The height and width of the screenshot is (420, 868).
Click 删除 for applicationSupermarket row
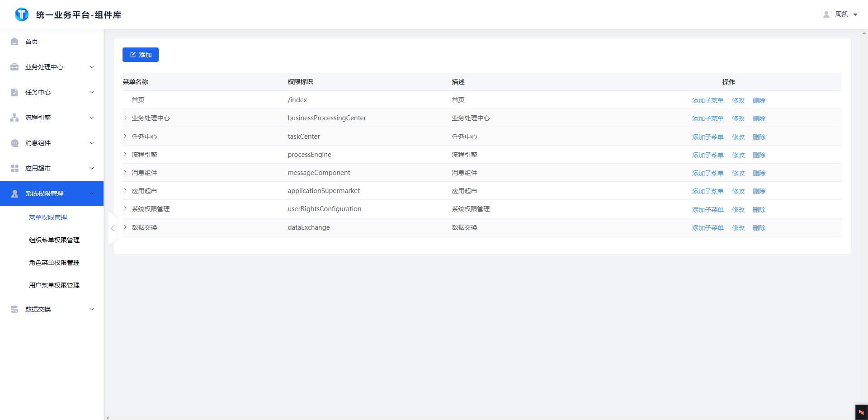[759, 191]
